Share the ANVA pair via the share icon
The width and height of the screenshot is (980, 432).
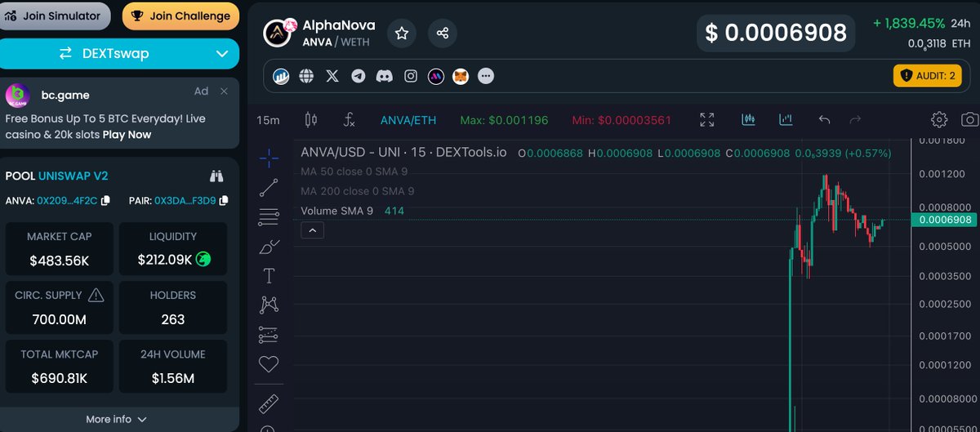click(443, 33)
